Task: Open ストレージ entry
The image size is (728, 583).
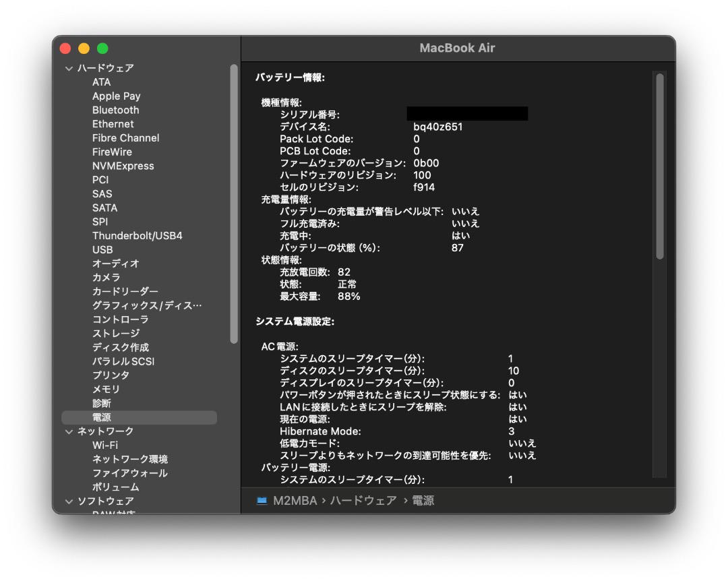Action: 116,333
